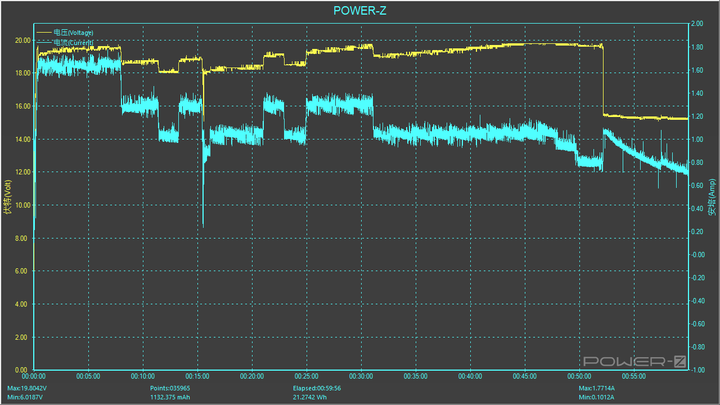
Task: Click the -0.20 amp axis tick
Action: [x=698, y=278]
